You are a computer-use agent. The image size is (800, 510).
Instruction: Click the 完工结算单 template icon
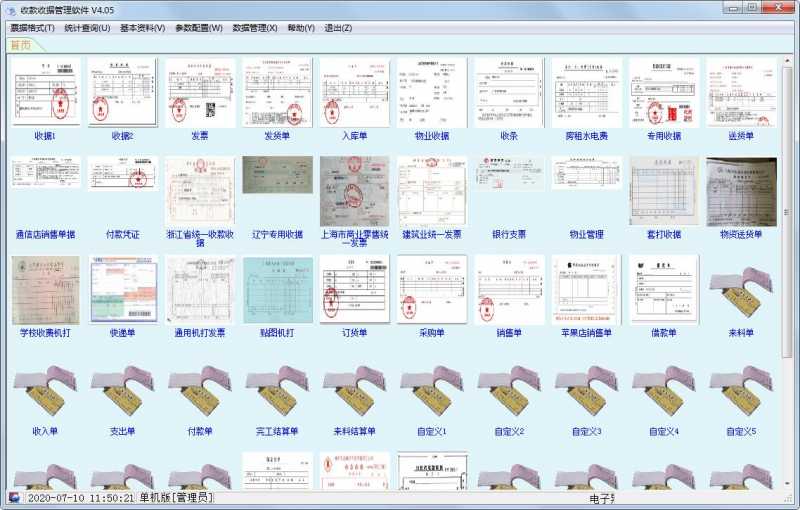(x=277, y=391)
